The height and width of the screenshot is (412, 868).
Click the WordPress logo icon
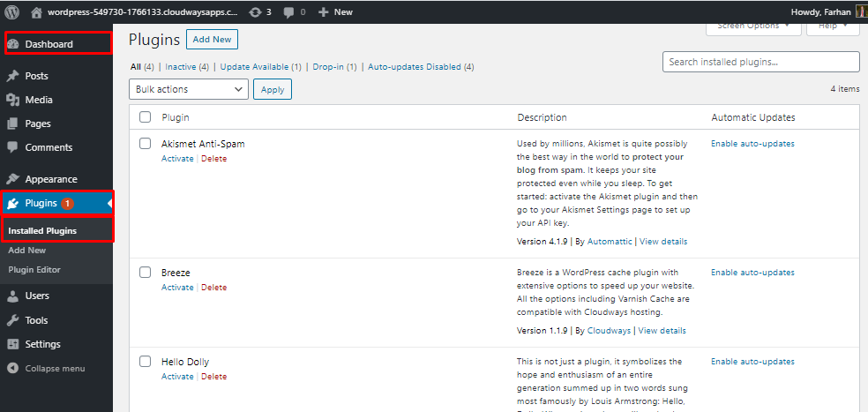point(11,11)
